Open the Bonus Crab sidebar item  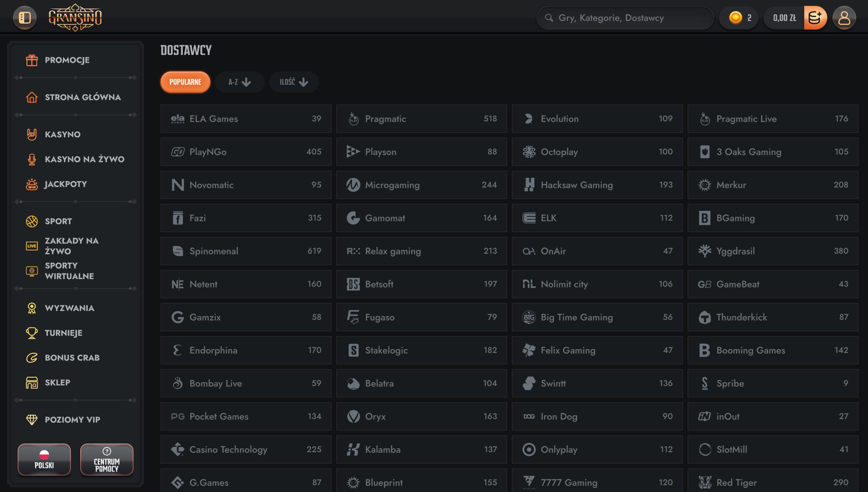point(72,358)
